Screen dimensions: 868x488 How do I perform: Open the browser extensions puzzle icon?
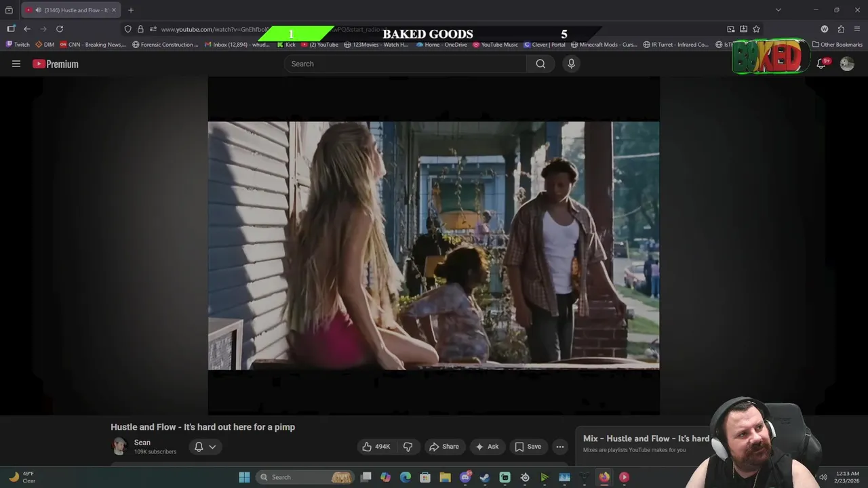841,29
